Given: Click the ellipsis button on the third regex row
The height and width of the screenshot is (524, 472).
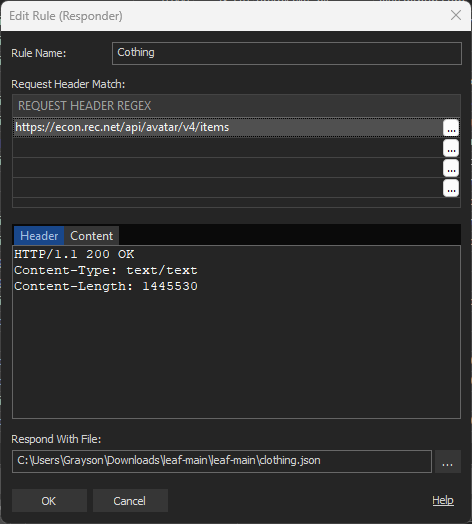Looking at the screenshot, I should coord(451,168).
